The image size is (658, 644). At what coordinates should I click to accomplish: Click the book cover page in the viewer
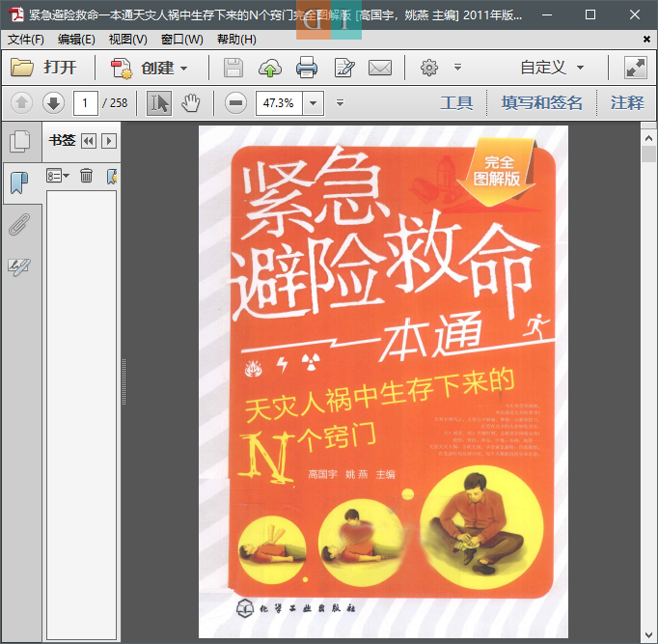pyautogui.click(x=383, y=381)
